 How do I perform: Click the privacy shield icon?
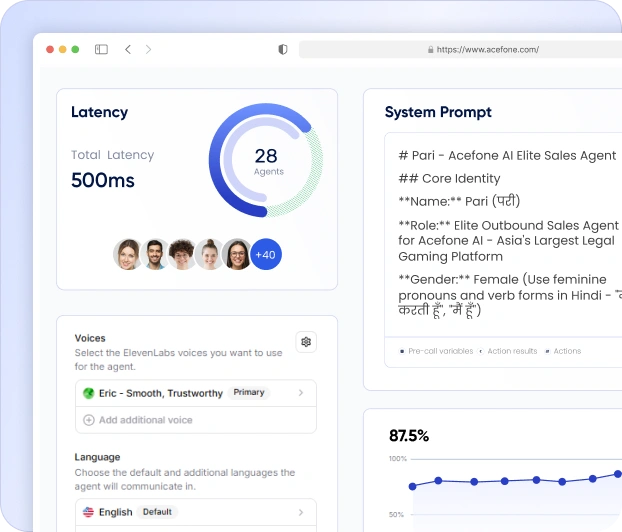(x=282, y=49)
